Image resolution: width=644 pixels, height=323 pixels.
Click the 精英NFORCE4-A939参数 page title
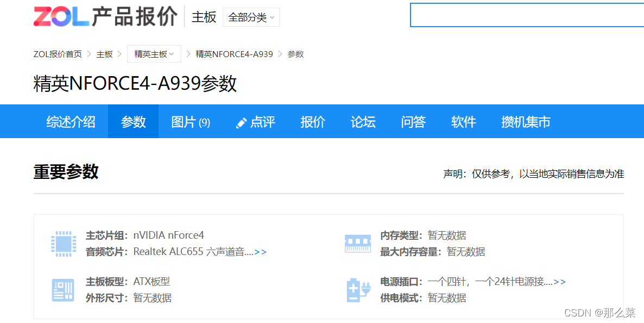(135, 84)
